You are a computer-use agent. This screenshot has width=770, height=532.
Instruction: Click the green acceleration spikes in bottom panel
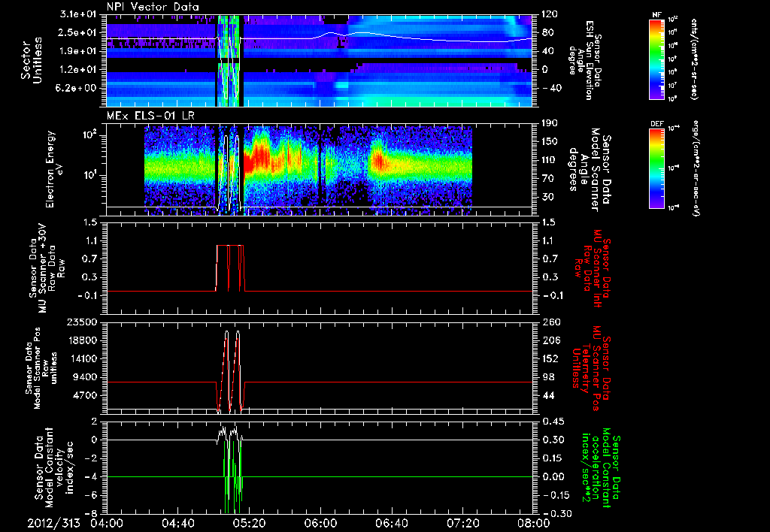click(x=232, y=479)
